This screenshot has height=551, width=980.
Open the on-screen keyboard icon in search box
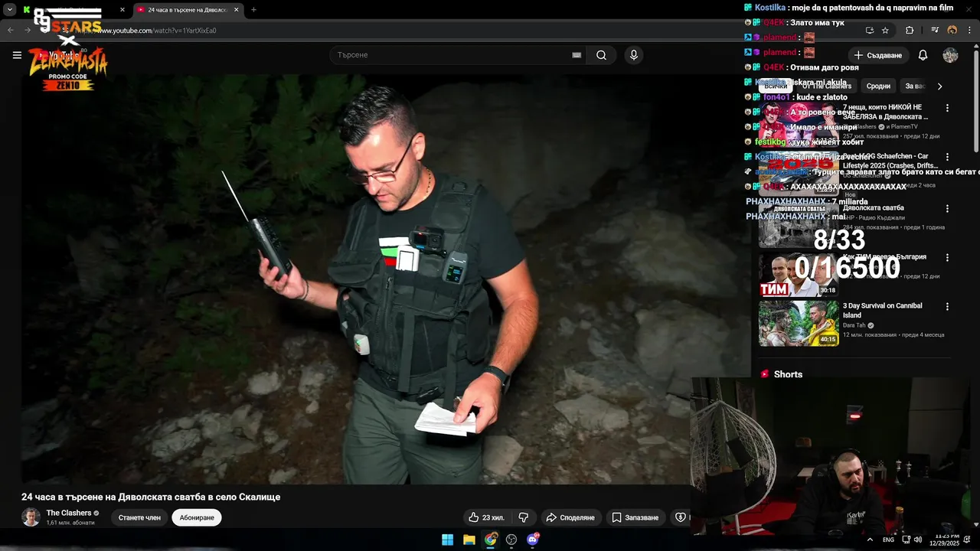tap(577, 55)
